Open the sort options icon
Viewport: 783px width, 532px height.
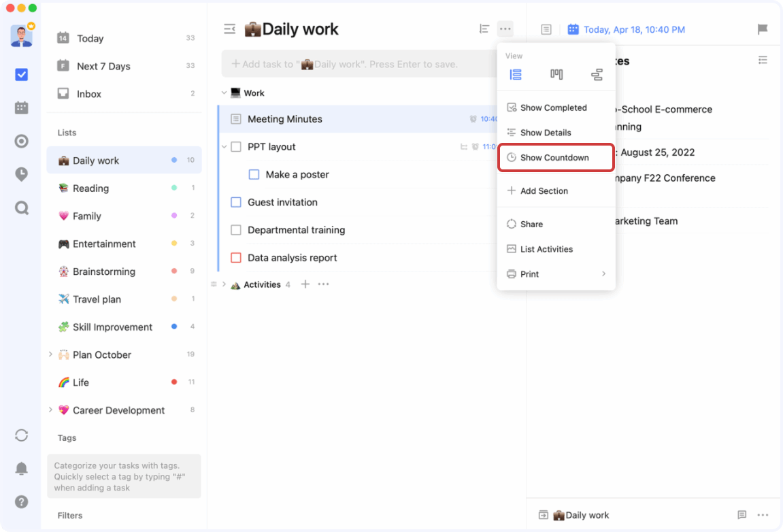484,29
